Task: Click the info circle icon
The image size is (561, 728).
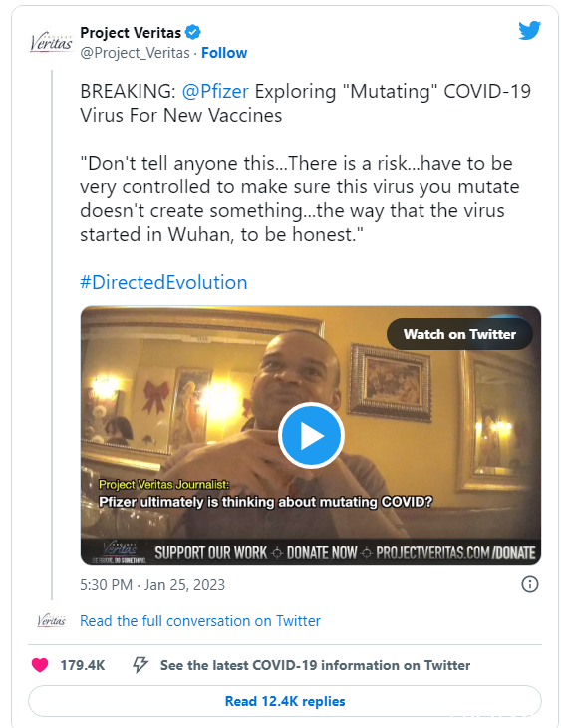Action: [530, 584]
